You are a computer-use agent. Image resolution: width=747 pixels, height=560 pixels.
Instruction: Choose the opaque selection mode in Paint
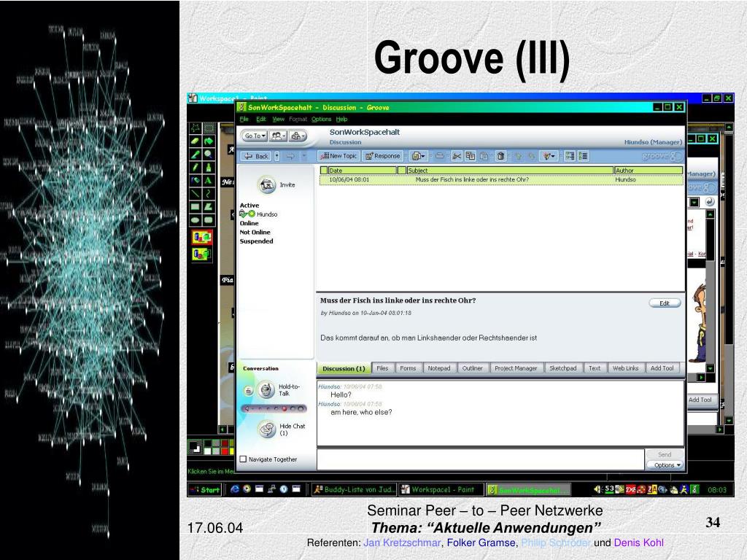(202, 237)
